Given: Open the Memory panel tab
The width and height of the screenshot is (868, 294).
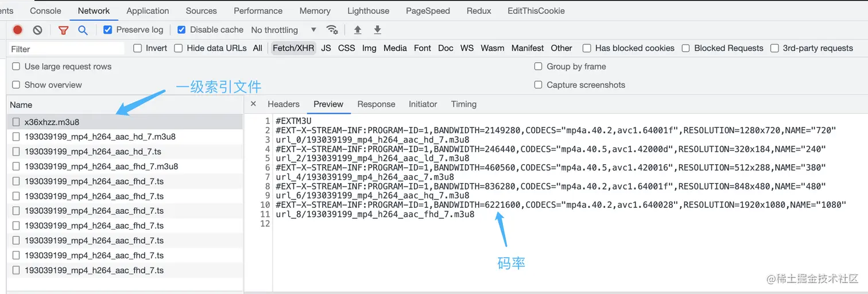Looking at the screenshot, I should pyautogui.click(x=315, y=11).
